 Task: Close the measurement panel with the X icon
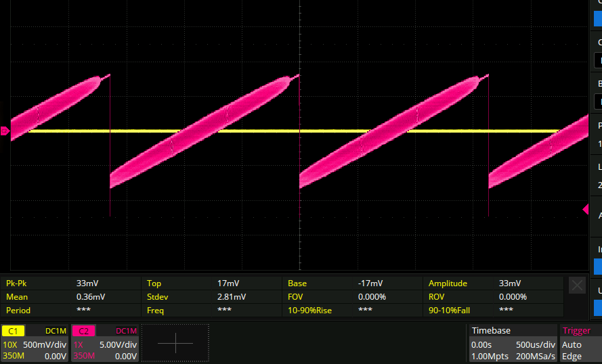(x=577, y=286)
